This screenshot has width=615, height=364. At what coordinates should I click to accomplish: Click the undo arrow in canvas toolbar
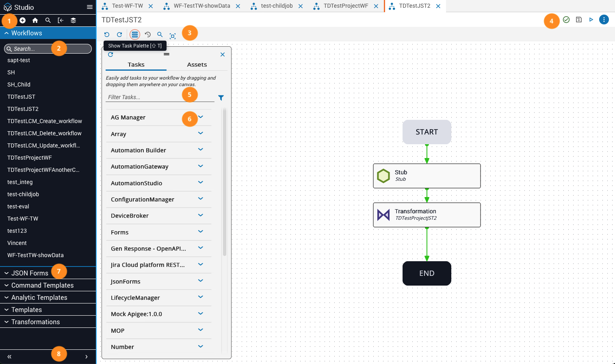pyautogui.click(x=107, y=35)
